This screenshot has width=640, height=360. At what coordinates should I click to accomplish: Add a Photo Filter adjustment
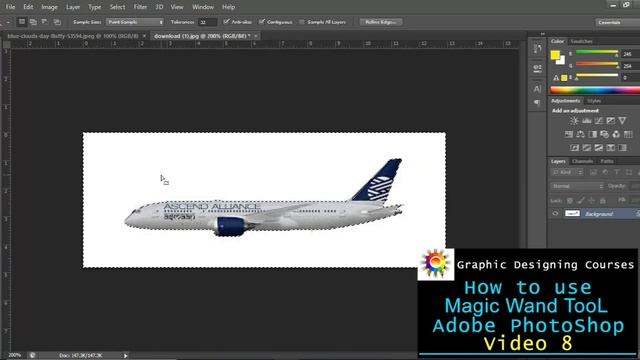pyautogui.click(x=604, y=134)
